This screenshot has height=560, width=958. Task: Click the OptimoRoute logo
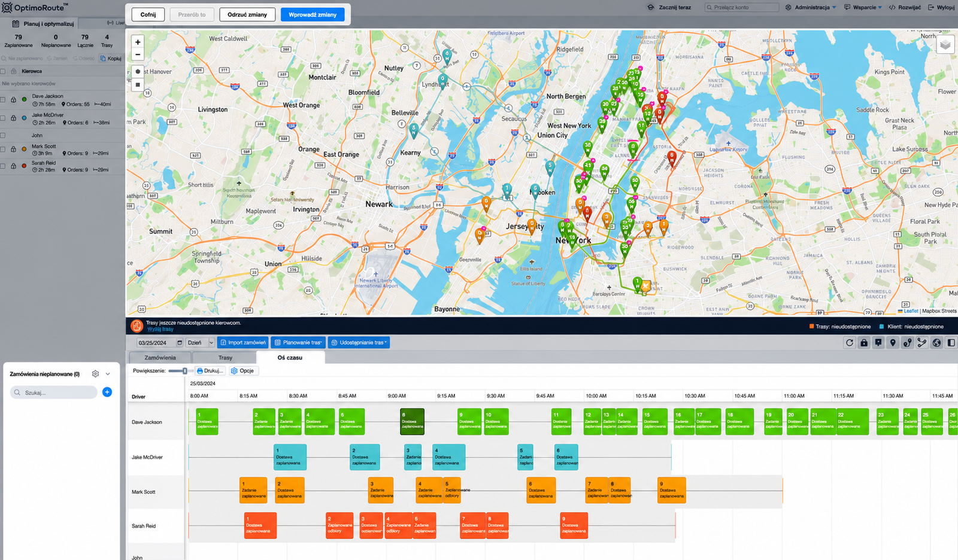(35, 8)
